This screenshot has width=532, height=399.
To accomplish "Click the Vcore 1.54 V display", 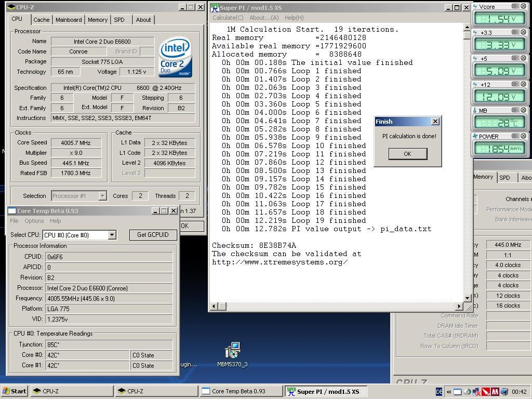I will coord(499,19).
